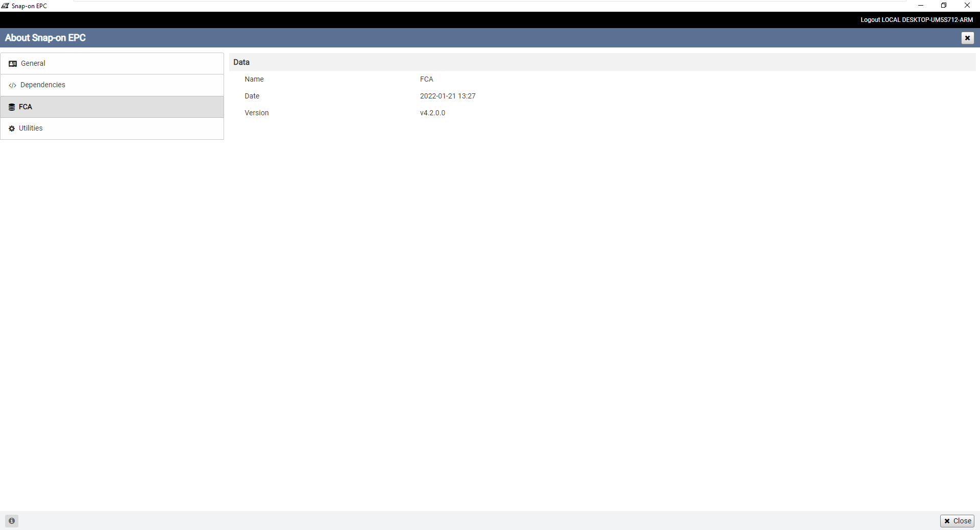Click the Utilities gear icon
The image size is (980, 530).
pyautogui.click(x=12, y=129)
